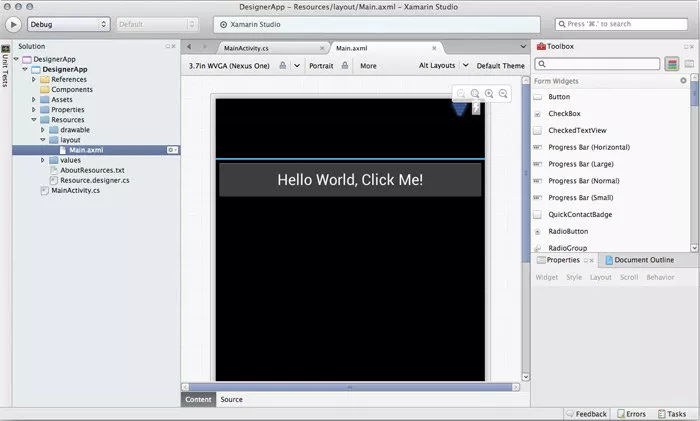Toggle the orientation lock icon
The width and height of the screenshot is (700, 421).
tap(345, 66)
